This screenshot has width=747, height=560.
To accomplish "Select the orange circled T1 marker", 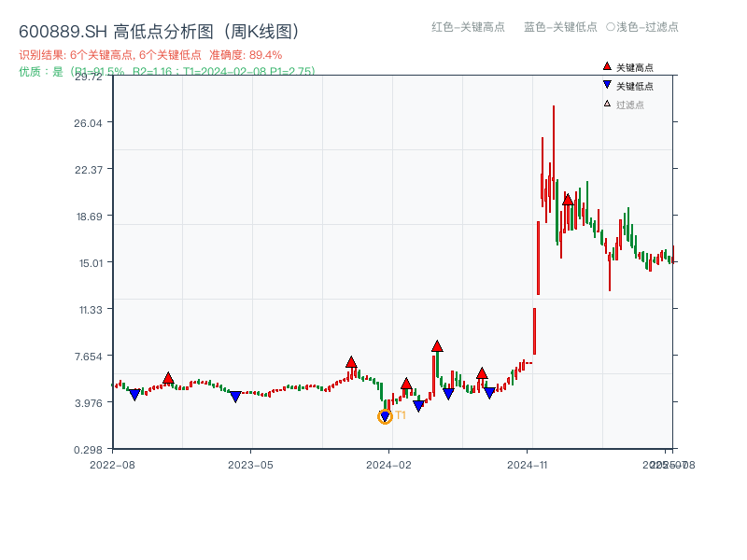I will coord(385,416).
